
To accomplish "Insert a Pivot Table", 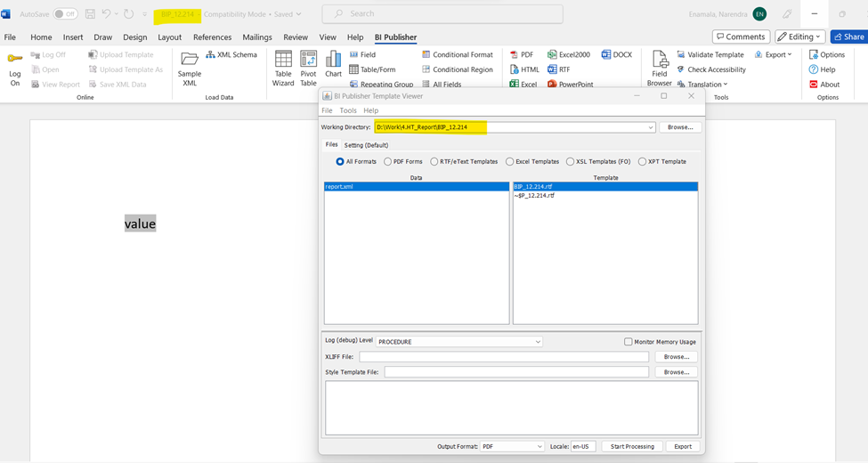I will coord(308,69).
